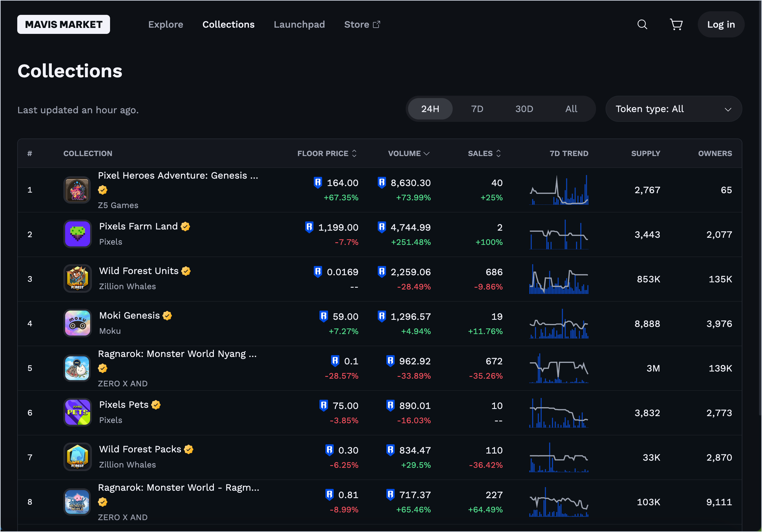Click RON token icon beside volume 2,259.06
Image resolution: width=762 pixels, height=532 pixels.
pyautogui.click(x=382, y=272)
